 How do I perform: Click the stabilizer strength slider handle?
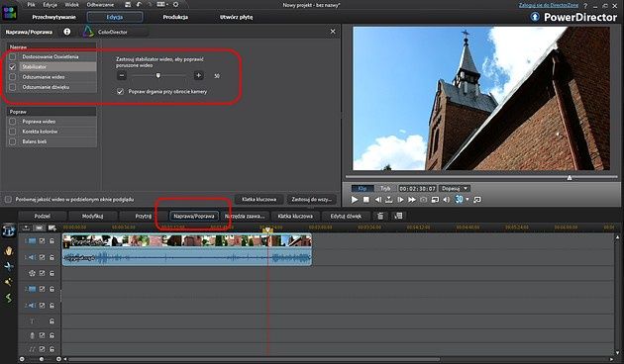coord(158,75)
